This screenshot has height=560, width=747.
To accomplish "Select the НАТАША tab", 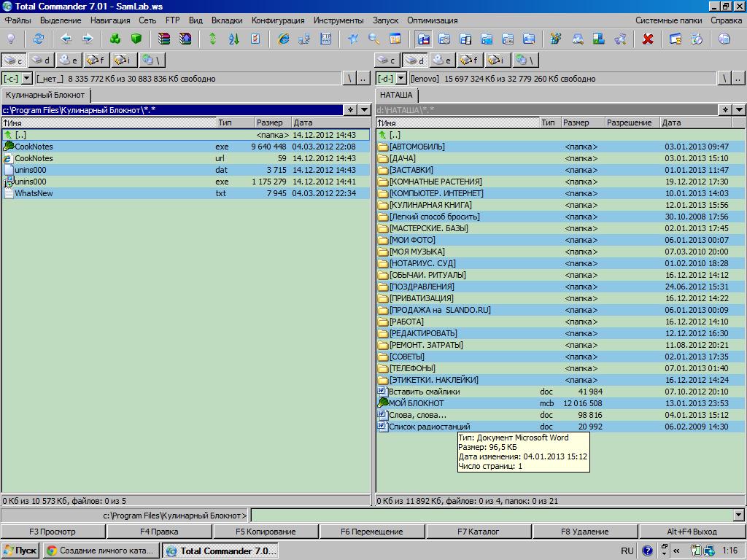I will point(396,95).
